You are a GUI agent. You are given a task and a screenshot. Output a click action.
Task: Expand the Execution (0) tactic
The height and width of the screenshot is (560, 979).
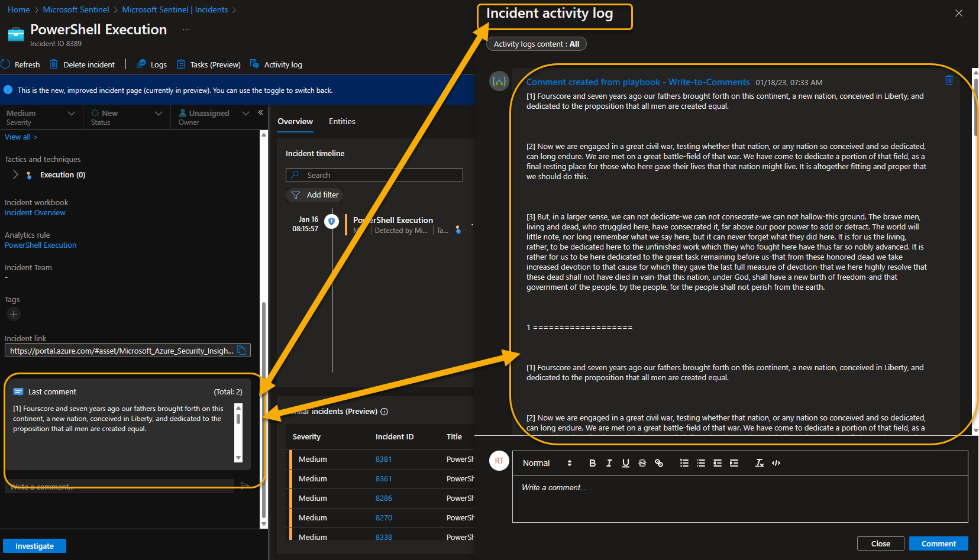point(15,174)
